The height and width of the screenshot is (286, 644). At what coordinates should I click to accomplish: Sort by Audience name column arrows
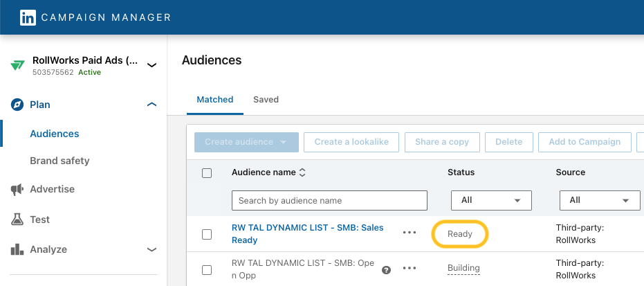click(x=302, y=172)
